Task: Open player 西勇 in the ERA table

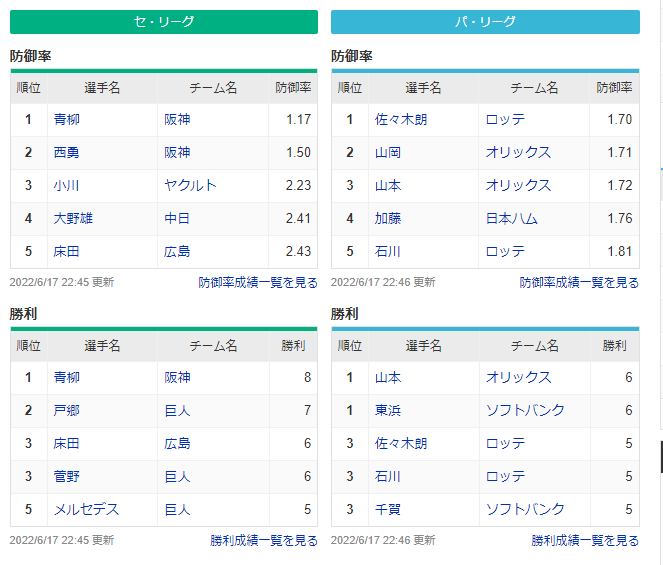Action: (x=66, y=152)
